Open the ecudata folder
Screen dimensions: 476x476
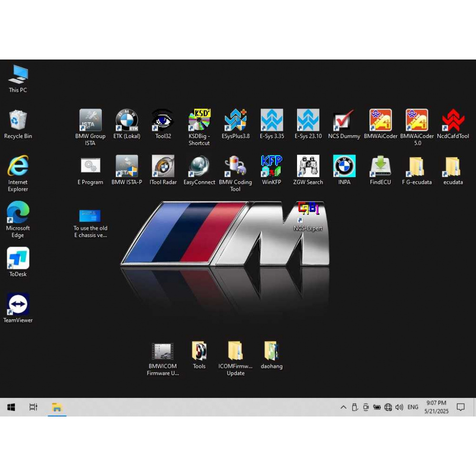453,170
